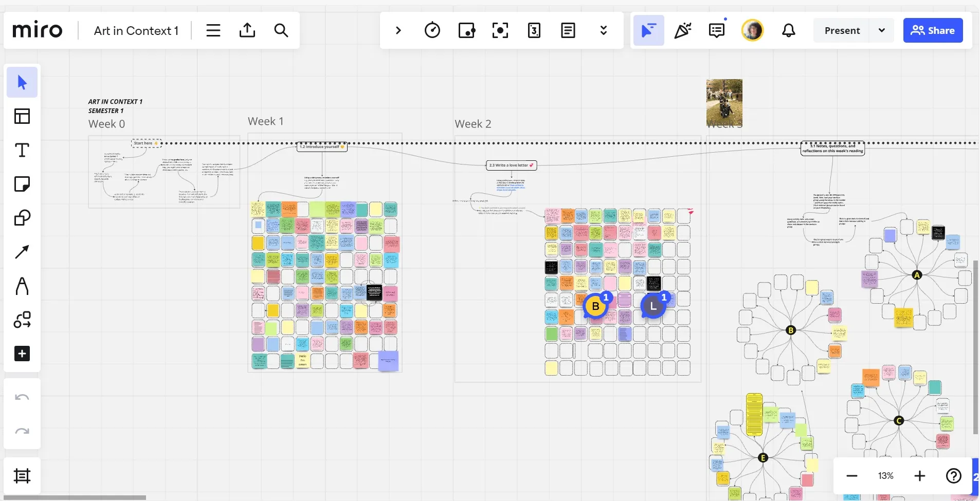The image size is (980, 501).
Task: Select the Pen tool
Action: coord(22,286)
